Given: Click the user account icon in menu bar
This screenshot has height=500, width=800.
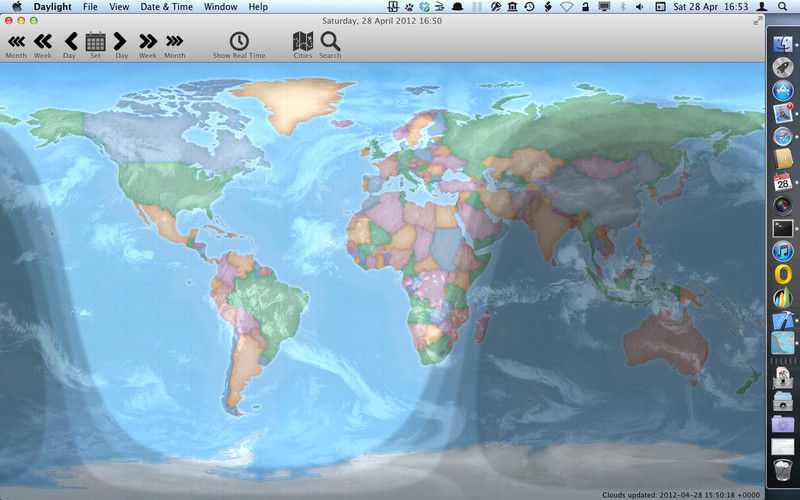Looking at the screenshot, I should (x=762, y=7).
